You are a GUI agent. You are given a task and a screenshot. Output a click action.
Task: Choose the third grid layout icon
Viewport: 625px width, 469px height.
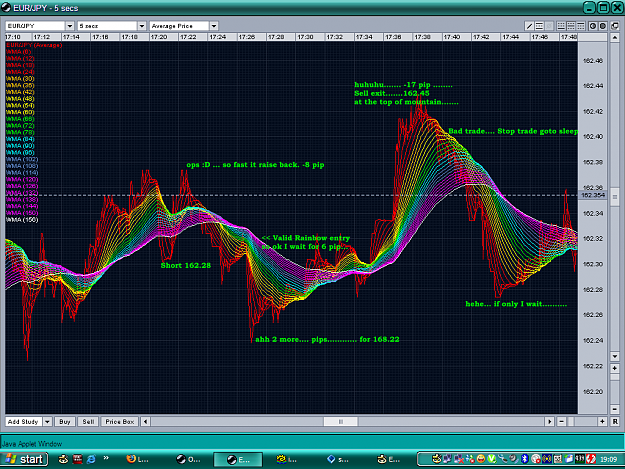pos(581,26)
